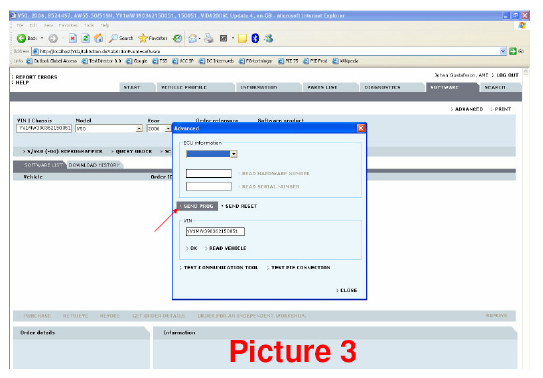Expand the Year dropdown
This screenshot has width=543, height=378.
click(x=168, y=128)
